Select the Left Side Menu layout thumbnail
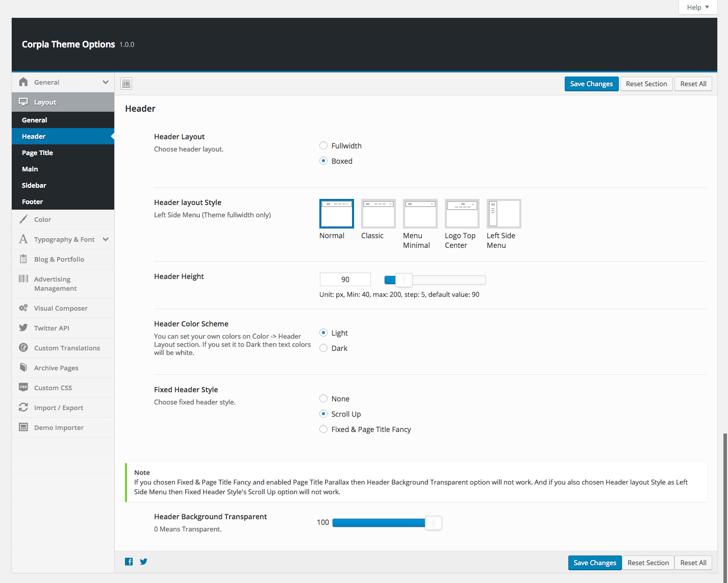 click(x=504, y=213)
